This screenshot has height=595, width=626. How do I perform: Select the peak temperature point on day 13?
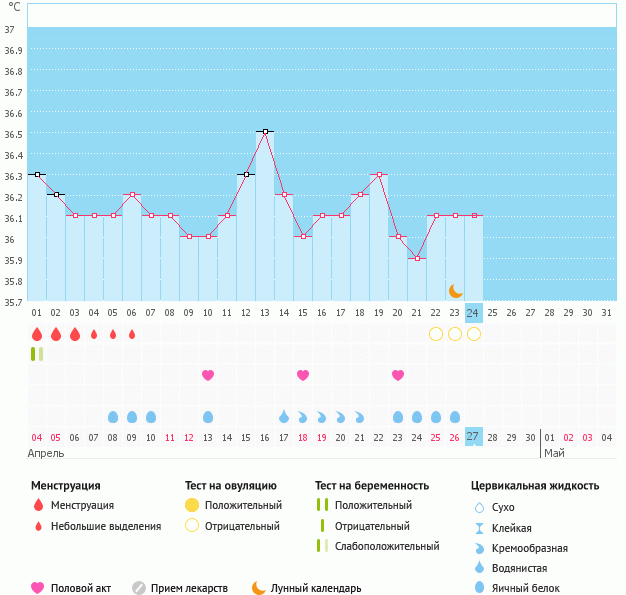coord(265,131)
